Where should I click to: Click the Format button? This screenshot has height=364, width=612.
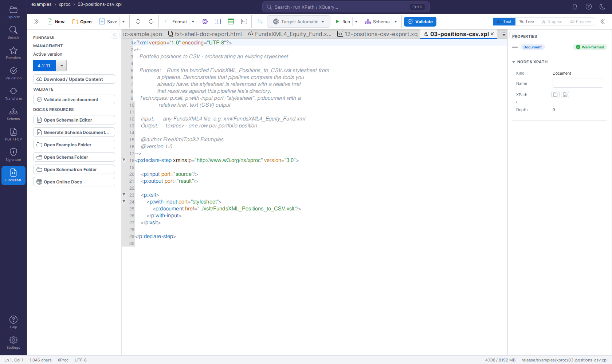click(176, 21)
